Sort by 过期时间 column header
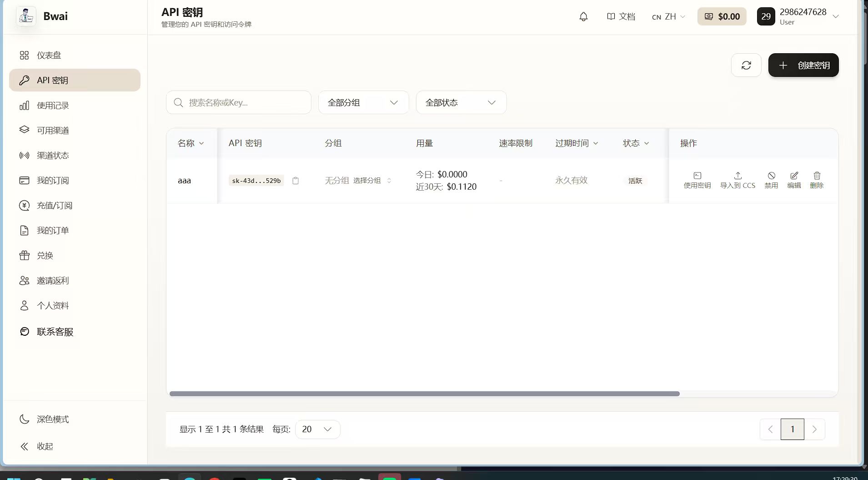Screen dimensions: 868x480 pyautogui.click(x=577, y=143)
